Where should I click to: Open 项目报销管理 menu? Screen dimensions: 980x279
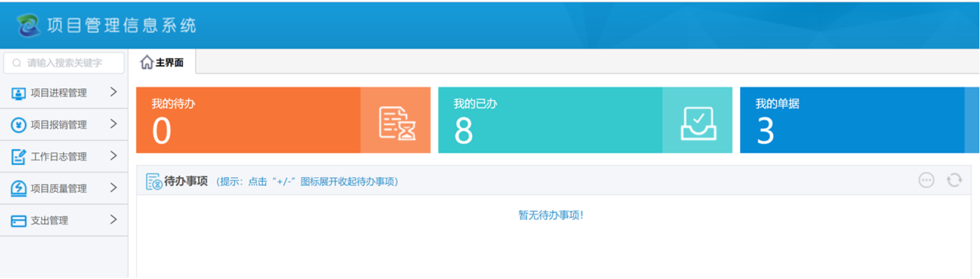[x=64, y=125]
